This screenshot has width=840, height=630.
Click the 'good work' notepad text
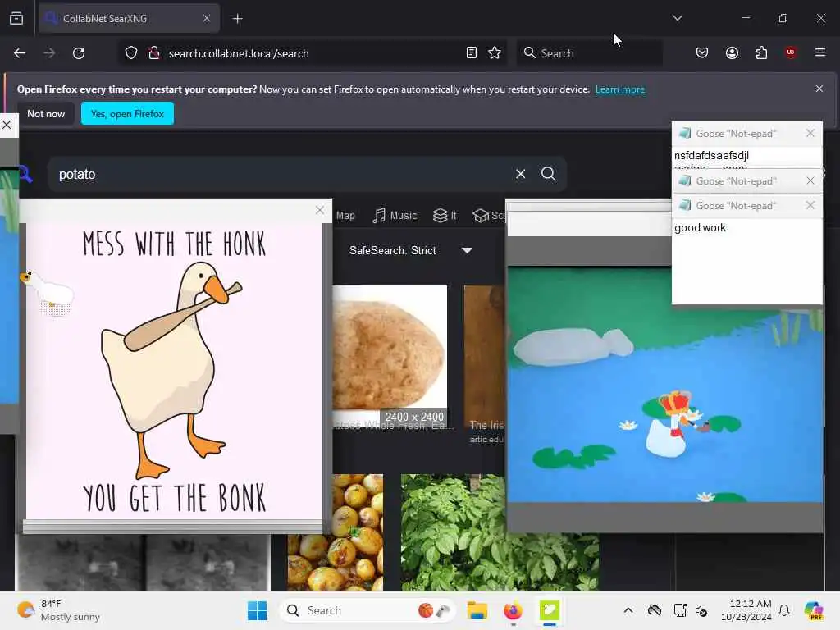[700, 228]
